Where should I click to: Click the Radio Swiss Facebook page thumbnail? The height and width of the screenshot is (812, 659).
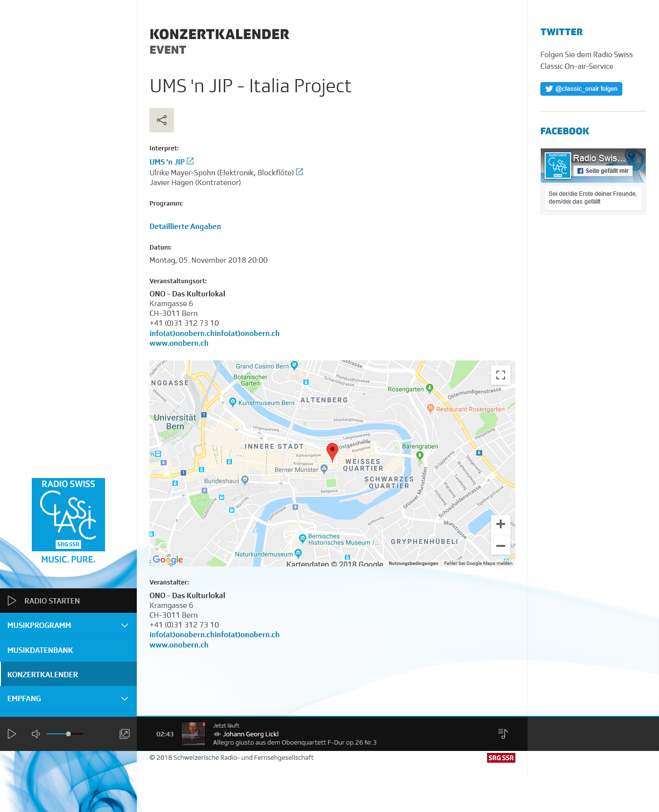click(558, 166)
